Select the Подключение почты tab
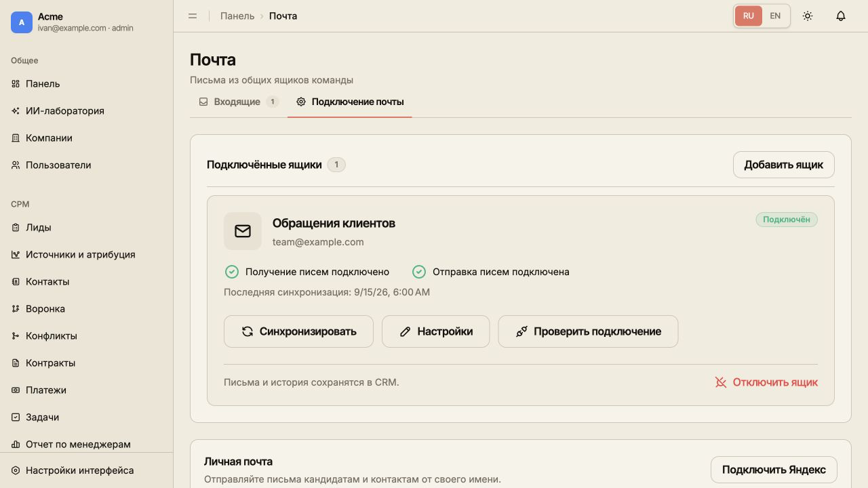Viewport: 868px width, 488px height. click(x=350, y=102)
